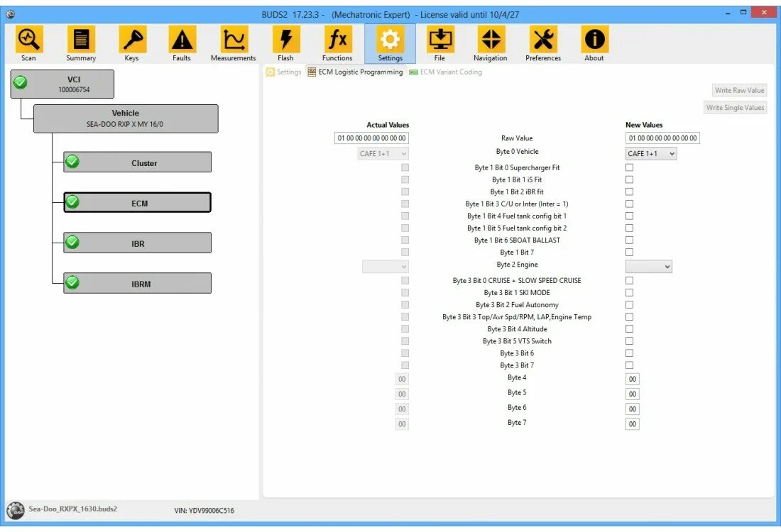
Task: Toggle new Byte 1 Bit 7 checkbox
Action: pos(630,253)
